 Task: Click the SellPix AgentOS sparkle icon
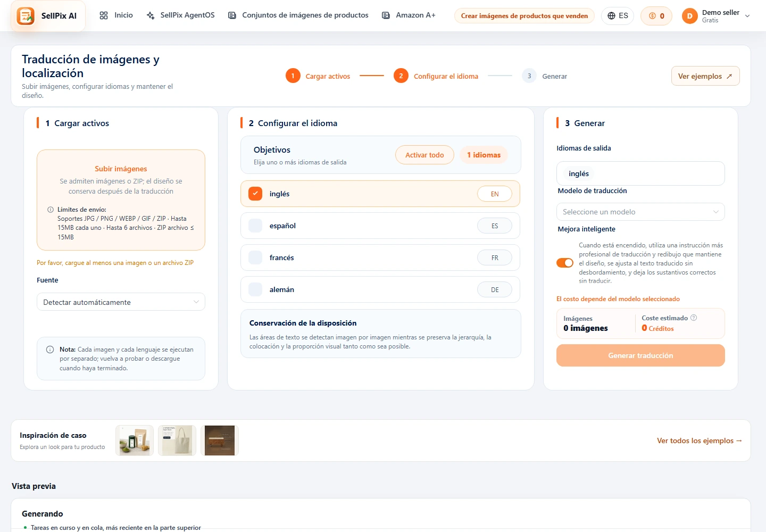tap(151, 15)
